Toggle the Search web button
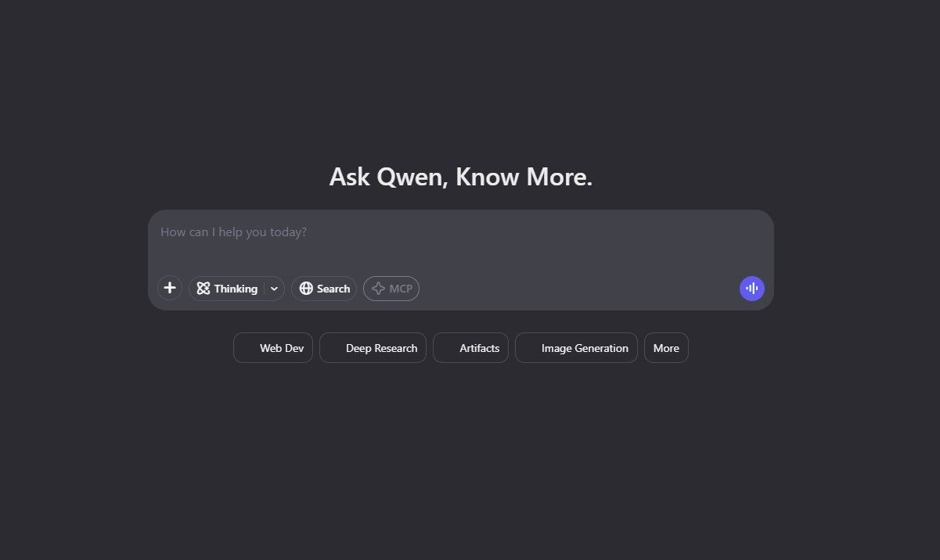 point(324,289)
